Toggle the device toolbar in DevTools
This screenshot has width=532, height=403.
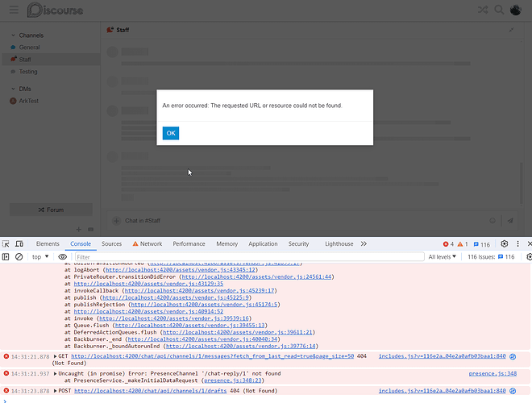(x=19, y=244)
